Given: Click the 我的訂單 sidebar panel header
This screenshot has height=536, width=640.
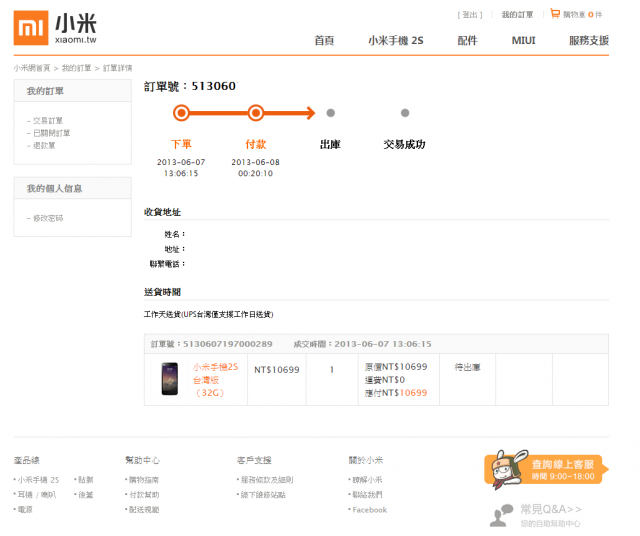Looking at the screenshot, I should tap(73, 91).
